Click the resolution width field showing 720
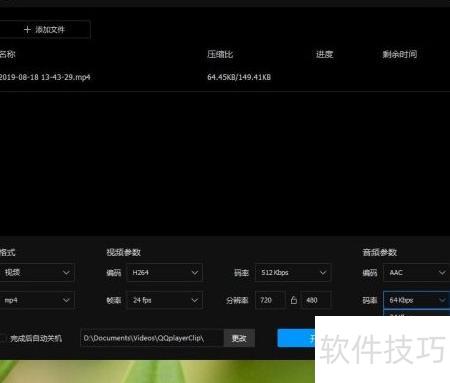This screenshot has width=450, height=383. coord(270,300)
